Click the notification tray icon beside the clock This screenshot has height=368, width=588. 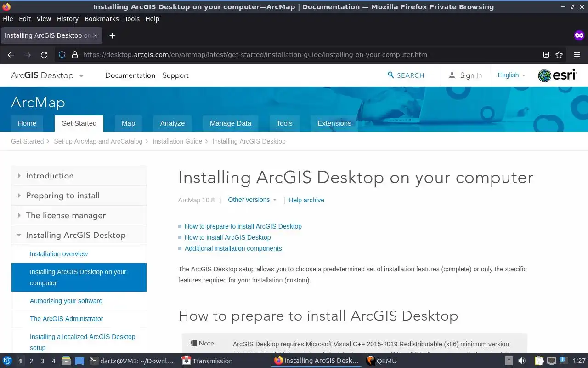tap(563, 361)
